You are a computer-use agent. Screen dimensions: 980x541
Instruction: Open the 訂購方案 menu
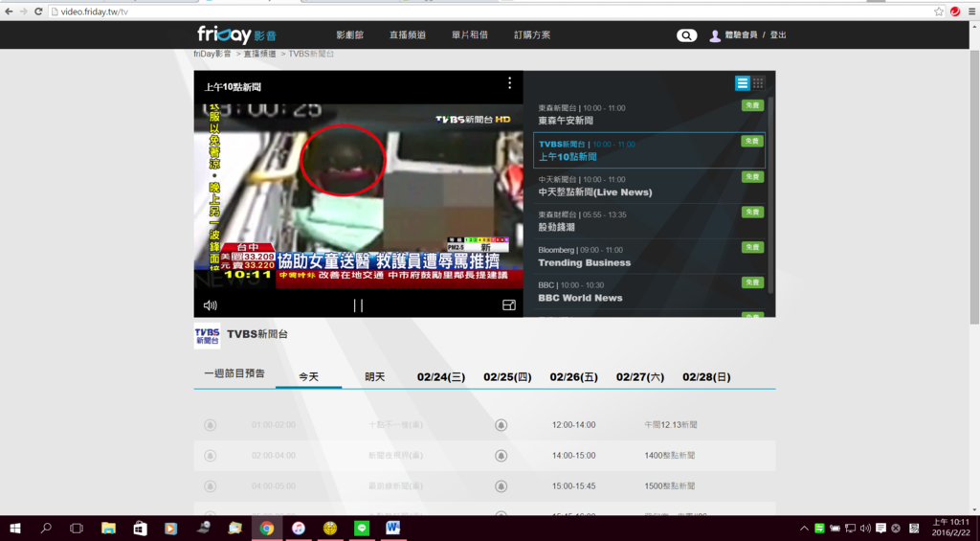coord(532,35)
